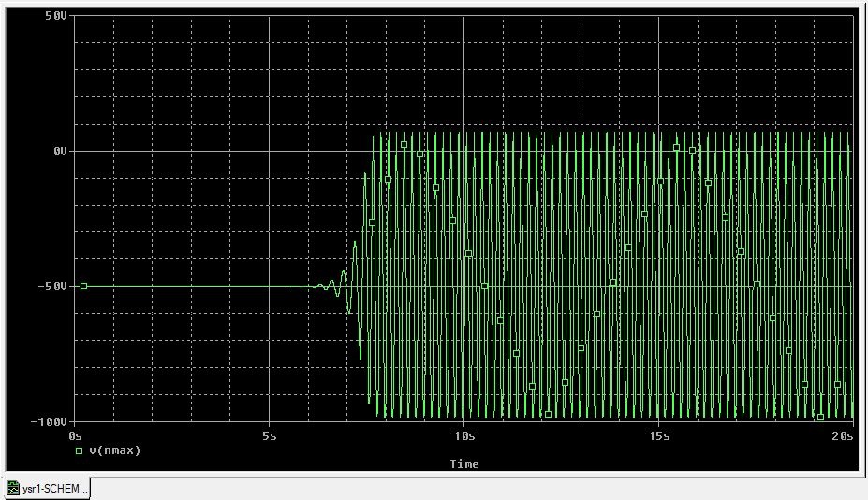Screen dimensions: 868x500
Task: Click the 0s x-axis label
Action: click(77, 436)
